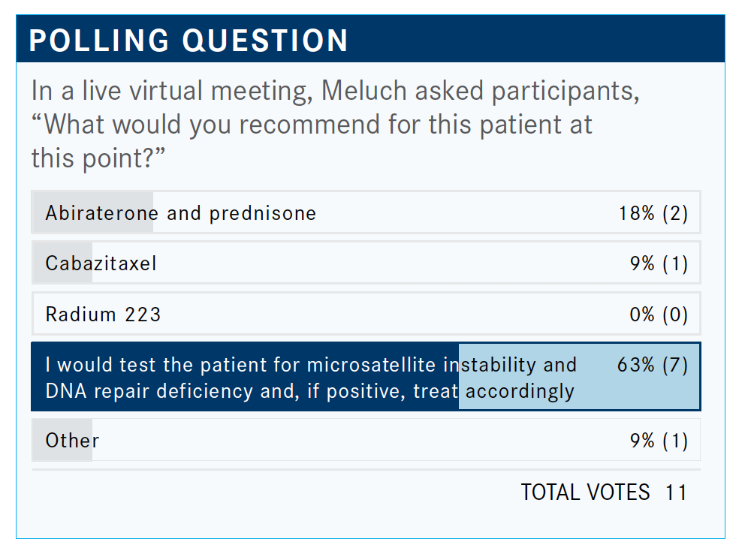
Task: Click the light blue 63% progress bar
Action: tap(578, 377)
